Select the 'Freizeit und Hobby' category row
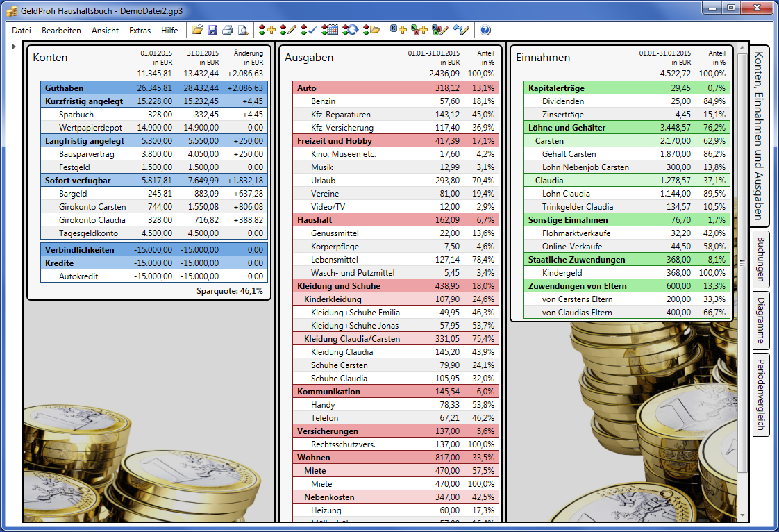Image resolution: width=779 pixels, height=532 pixels. (395, 141)
